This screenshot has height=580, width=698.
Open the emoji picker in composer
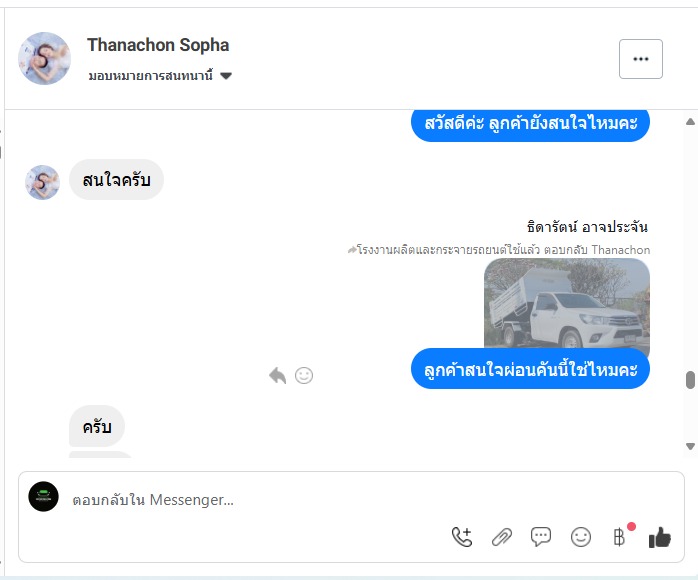click(x=581, y=537)
